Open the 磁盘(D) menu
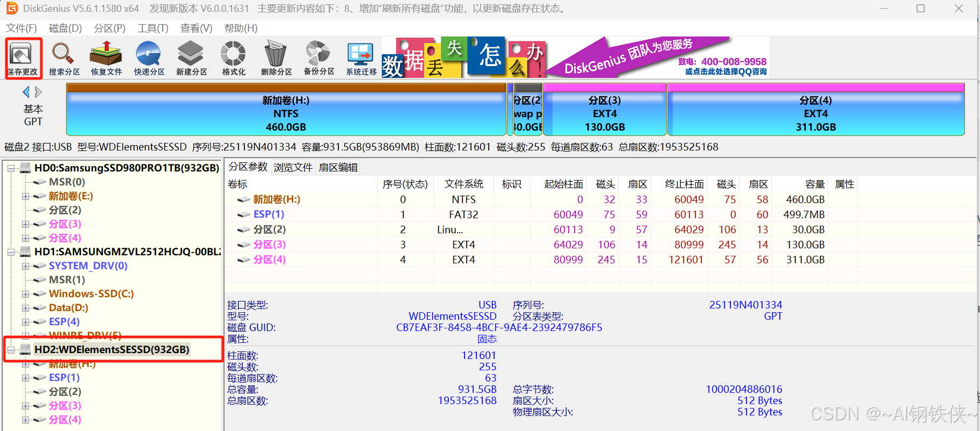980x431 pixels. [x=65, y=28]
